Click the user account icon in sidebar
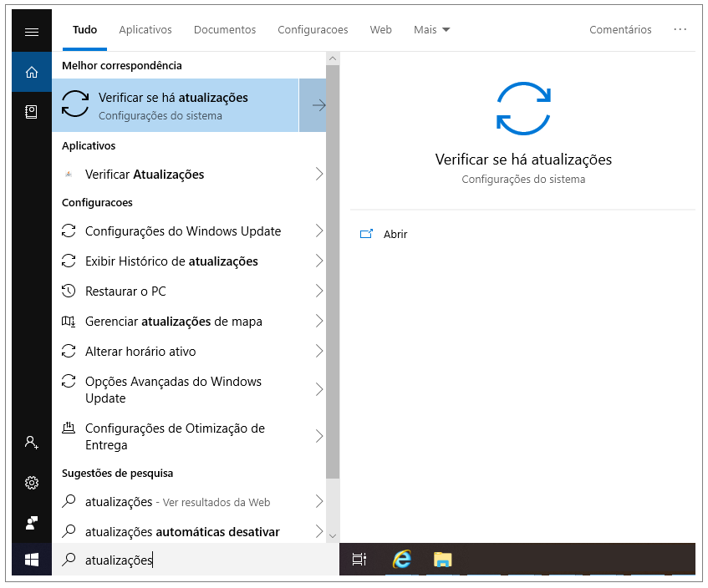This screenshot has height=588, width=708. [x=32, y=442]
